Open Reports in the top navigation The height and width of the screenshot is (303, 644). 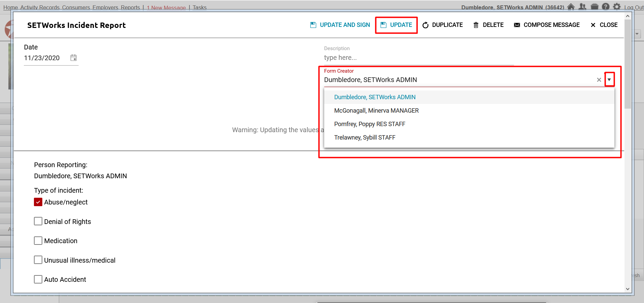[130, 7]
